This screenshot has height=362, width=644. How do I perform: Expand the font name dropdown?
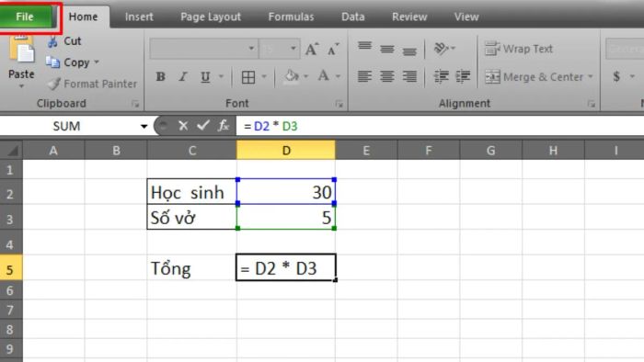(251, 49)
